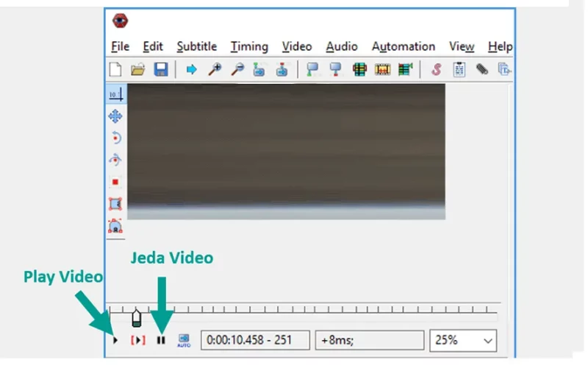588x368 pixels.
Task: Zoom video out with the minus magnifier
Action: [x=237, y=69]
